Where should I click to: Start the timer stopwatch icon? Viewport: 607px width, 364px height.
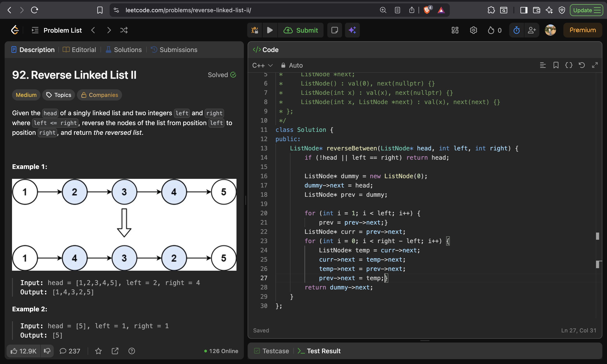(x=516, y=30)
